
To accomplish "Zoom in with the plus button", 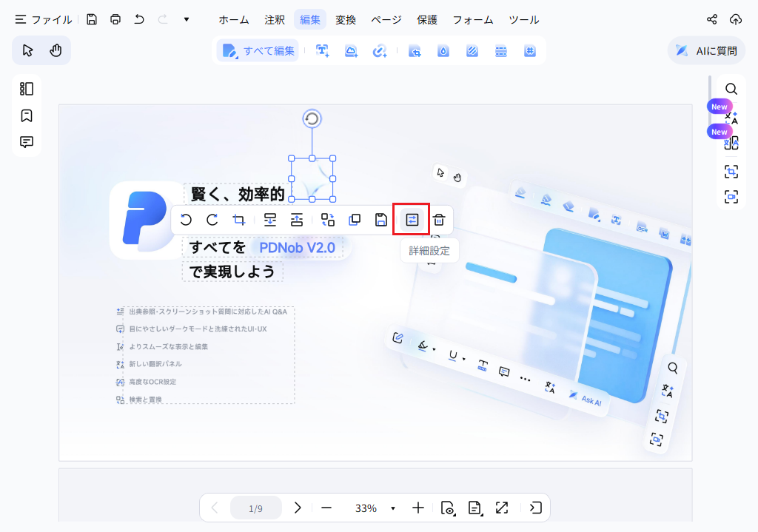I will [418, 508].
